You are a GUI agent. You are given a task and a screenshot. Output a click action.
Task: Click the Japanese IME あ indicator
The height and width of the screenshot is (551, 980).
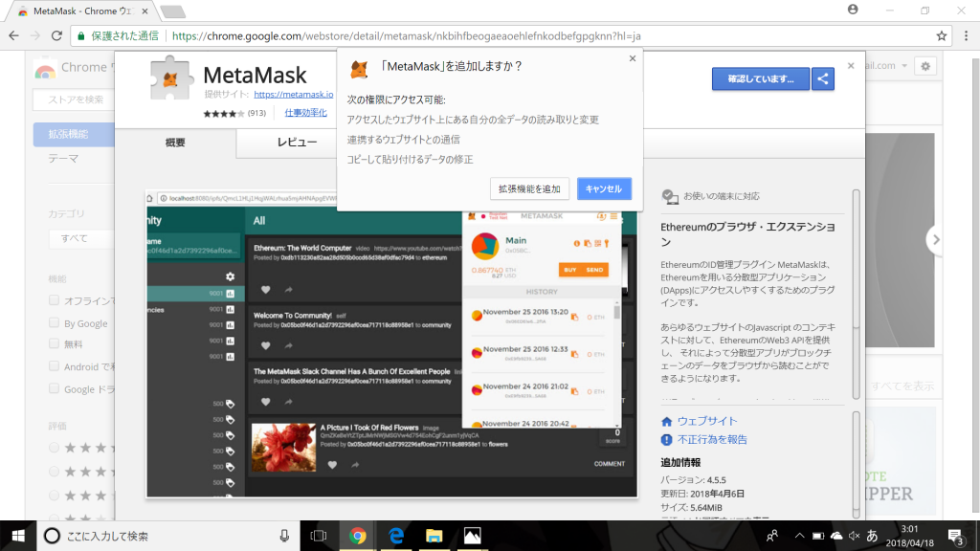[x=872, y=536]
